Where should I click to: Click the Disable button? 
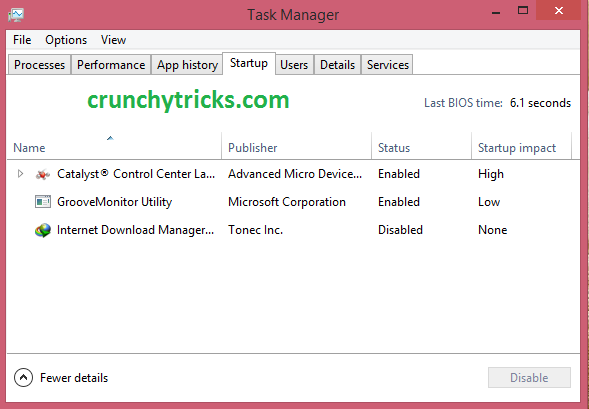tap(529, 377)
